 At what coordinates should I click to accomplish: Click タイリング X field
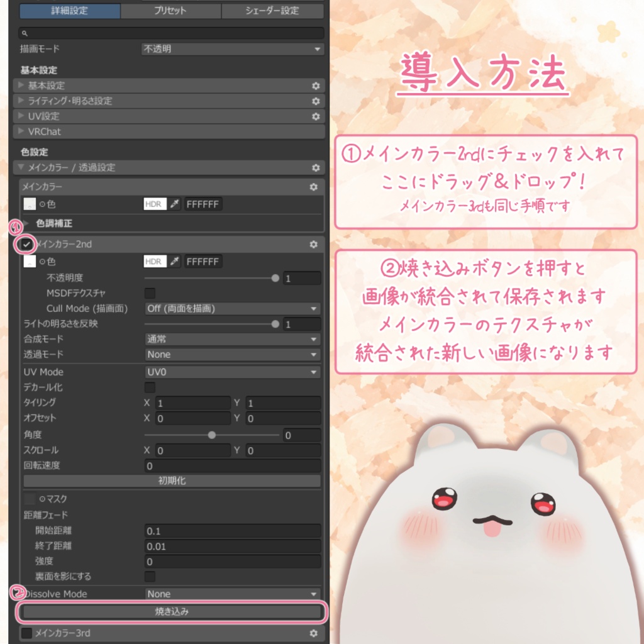(x=193, y=403)
